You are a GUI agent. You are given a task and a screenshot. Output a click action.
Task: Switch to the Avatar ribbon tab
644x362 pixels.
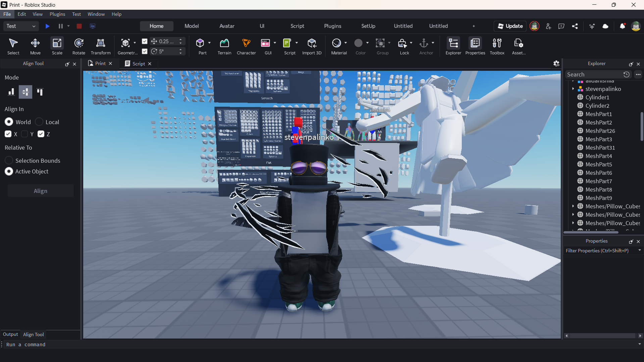pos(227,26)
